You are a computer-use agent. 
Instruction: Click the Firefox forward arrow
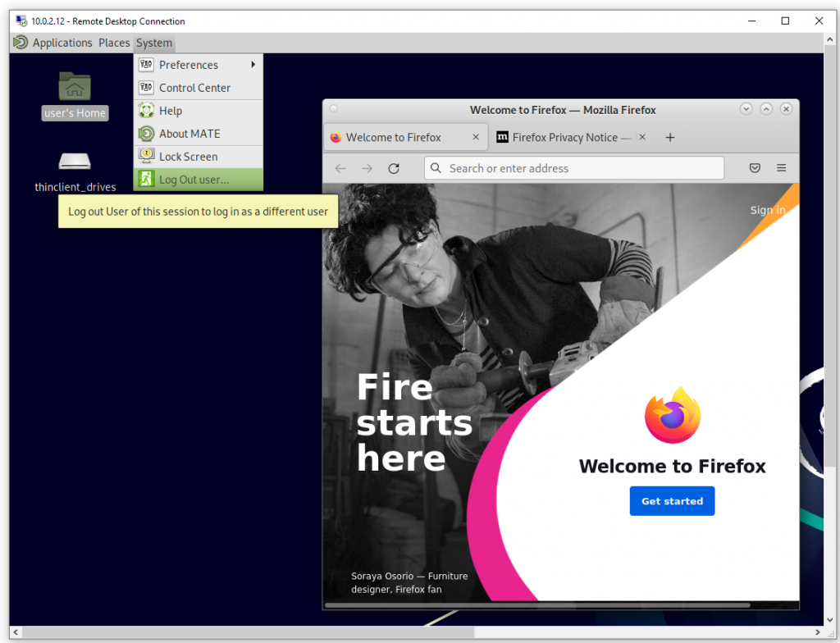367,169
